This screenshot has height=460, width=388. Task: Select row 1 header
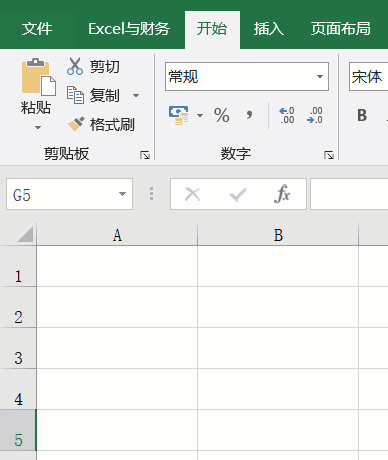coord(18,266)
